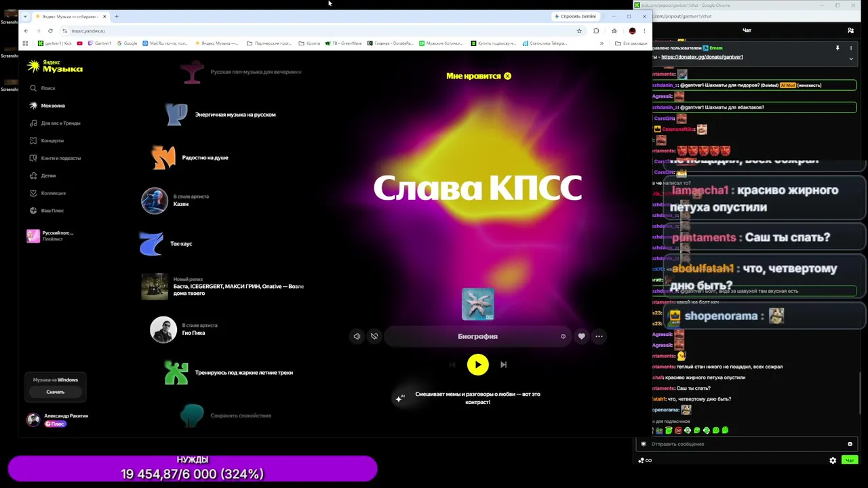The image size is (868, 488).
Task: Open the Chrome tab search dropdown
Action: click(25, 16)
